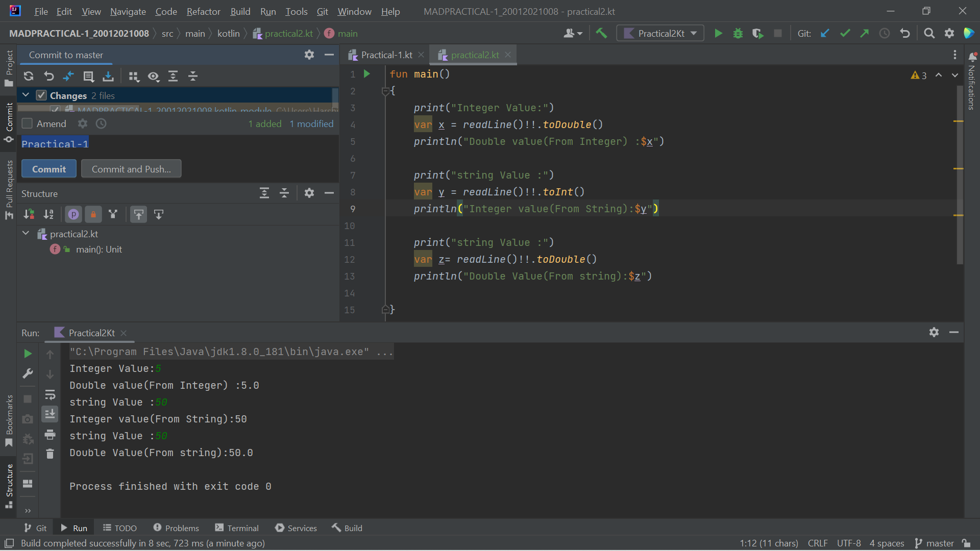Go to next highlighted warning arrow
Image resolution: width=980 pixels, height=551 pixels.
pos(954,75)
